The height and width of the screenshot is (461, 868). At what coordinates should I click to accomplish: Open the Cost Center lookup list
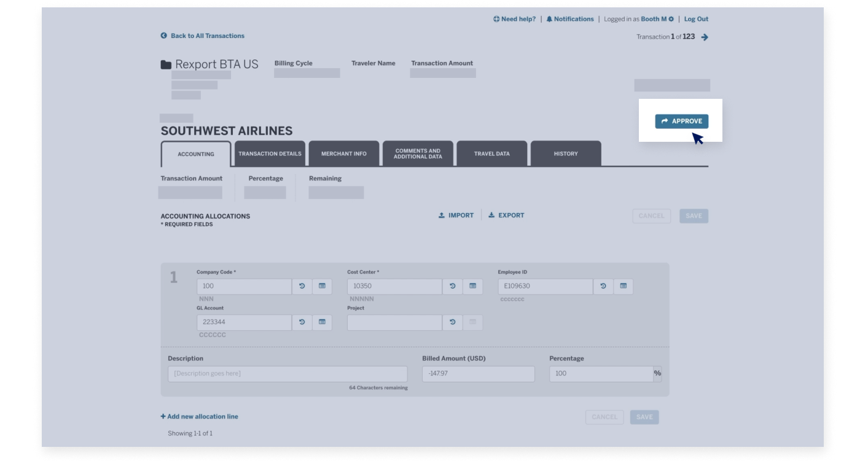pyautogui.click(x=472, y=286)
